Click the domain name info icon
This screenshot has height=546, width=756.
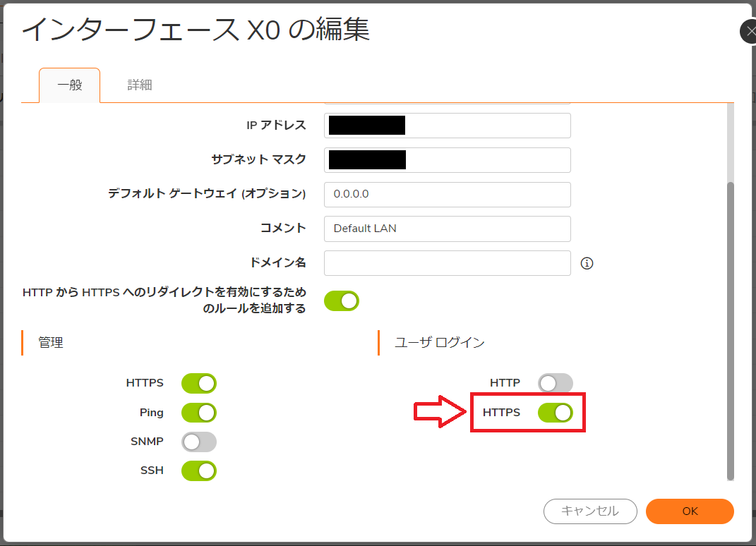[587, 263]
